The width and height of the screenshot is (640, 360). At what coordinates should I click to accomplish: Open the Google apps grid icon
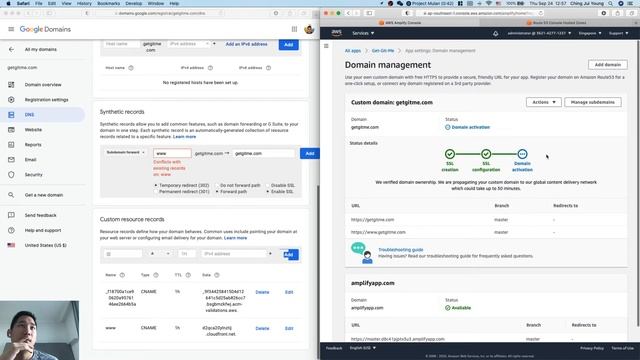point(294,29)
